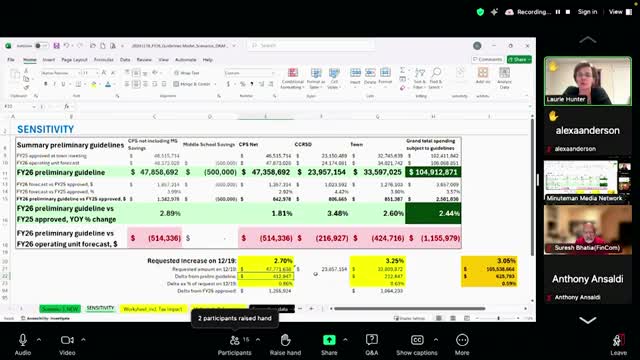Open the More options icon
This screenshot has width=640, height=360.
462,340
